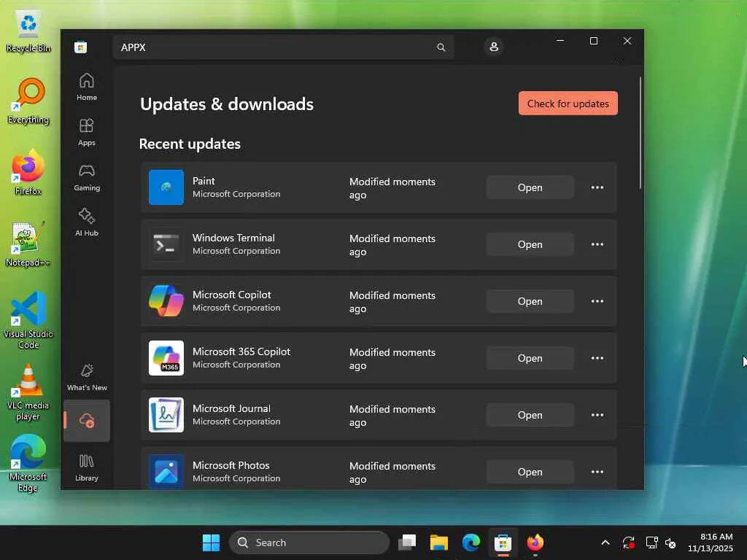Open more options for Microsoft Photos
This screenshot has height=560, width=747.
[597, 472]
